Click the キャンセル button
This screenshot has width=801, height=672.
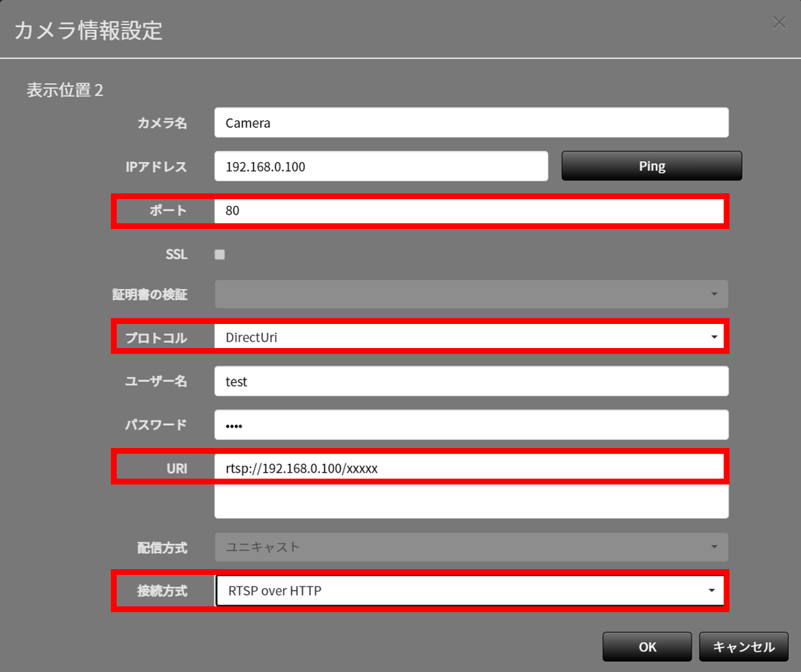click(x=744, y=647)
